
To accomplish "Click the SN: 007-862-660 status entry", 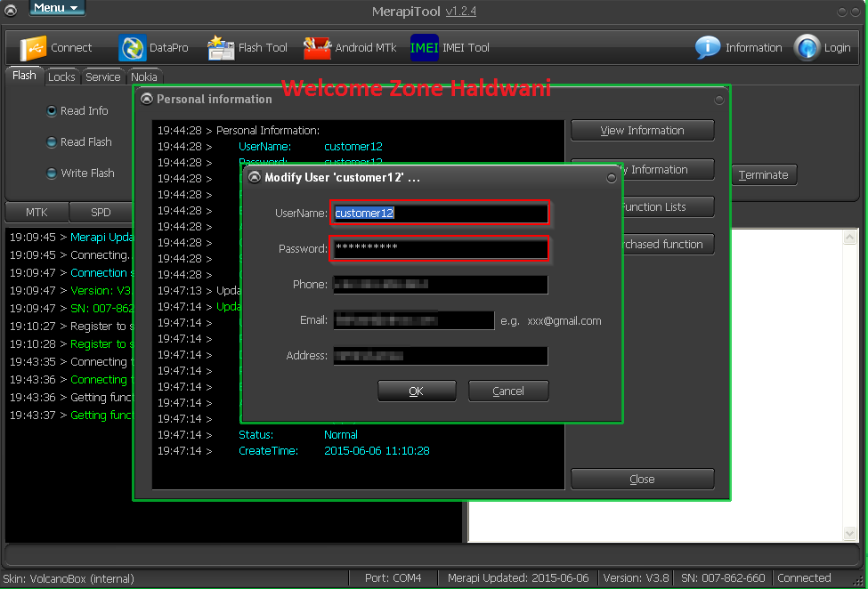I will click(723, 578).
